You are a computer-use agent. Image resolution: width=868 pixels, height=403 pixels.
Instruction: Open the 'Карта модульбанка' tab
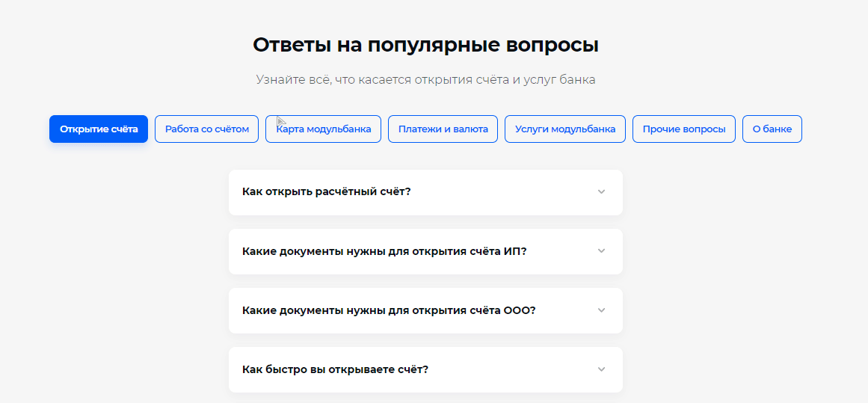[324, 129]
